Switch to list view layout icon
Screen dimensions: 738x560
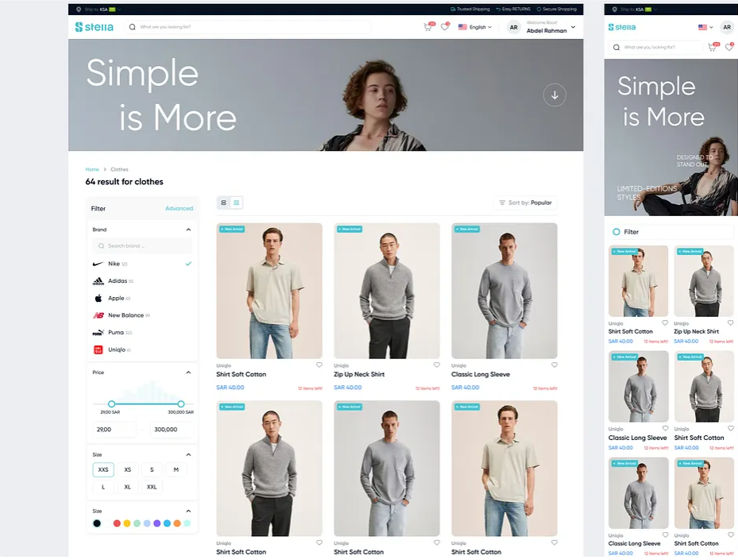coord(224,203)
